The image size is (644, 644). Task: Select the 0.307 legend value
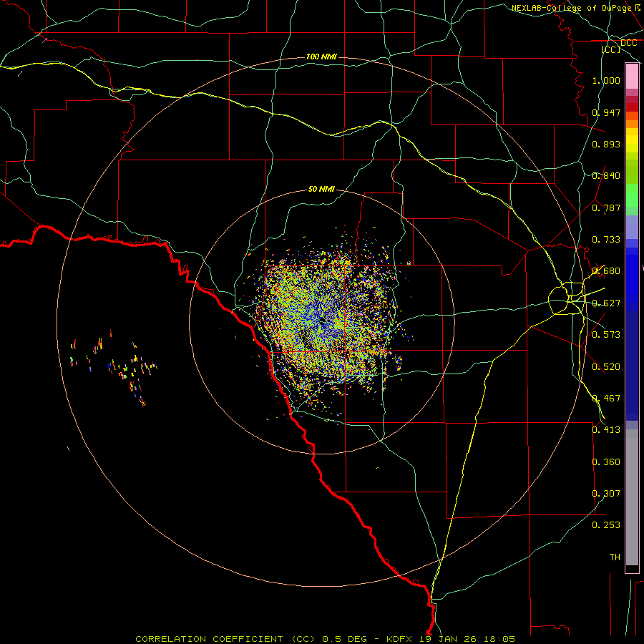point(606,494)
